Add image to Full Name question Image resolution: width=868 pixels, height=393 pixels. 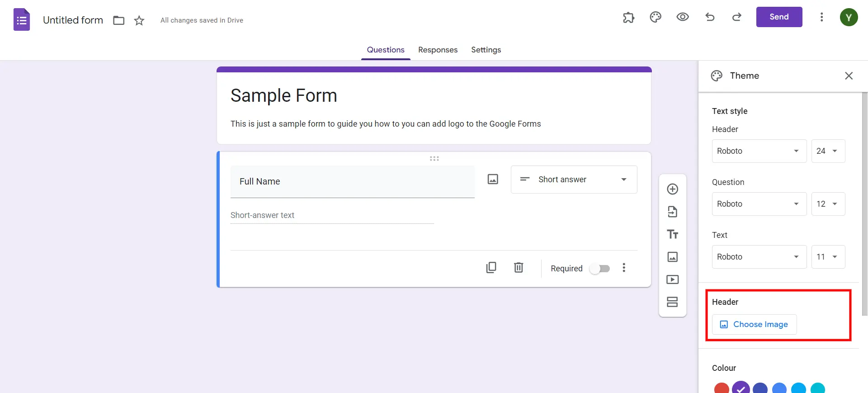(x=493, y=180)
